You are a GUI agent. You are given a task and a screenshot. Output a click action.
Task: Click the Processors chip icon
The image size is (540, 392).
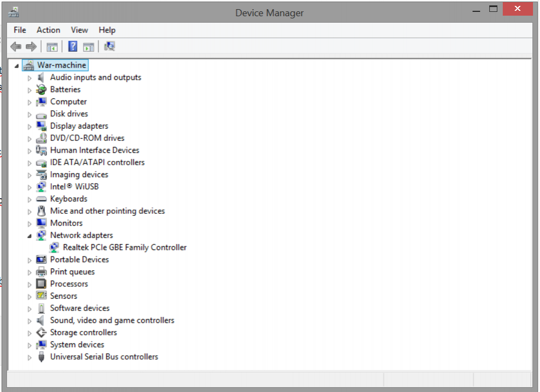pyautogui.click(x=42, y=284)
